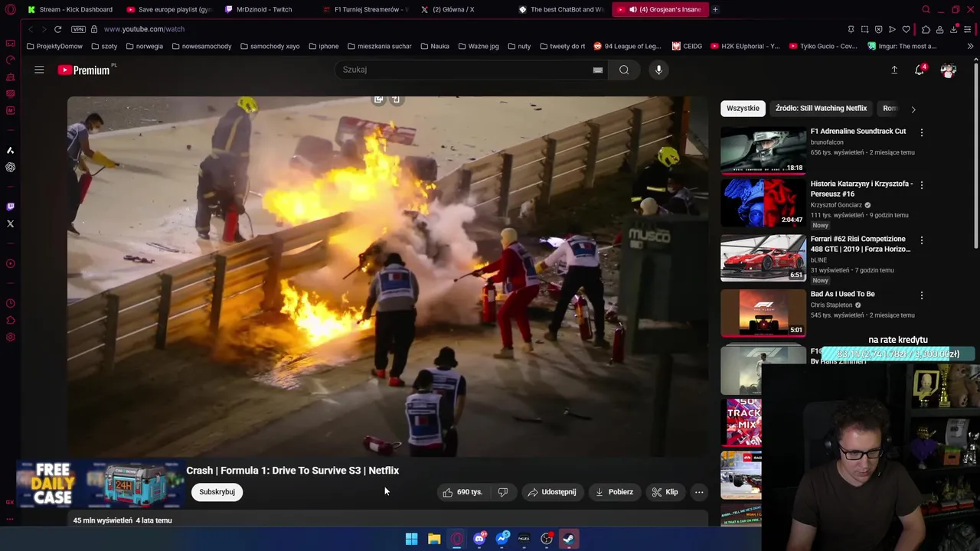Open F1 Adrenaline Soundtrack Cut thumbnail

click(x=763, y=150)
